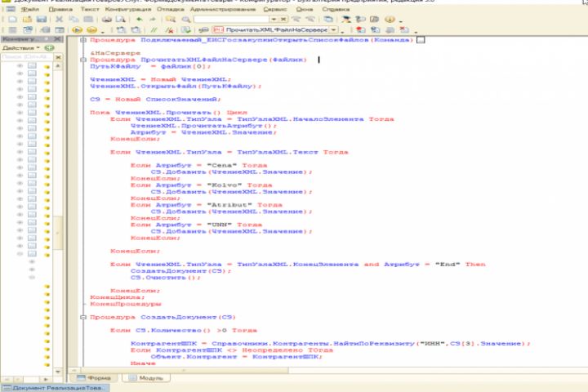Open the Справка menu
The height and width of the screenshot is (392, 588).
point(336,9)
